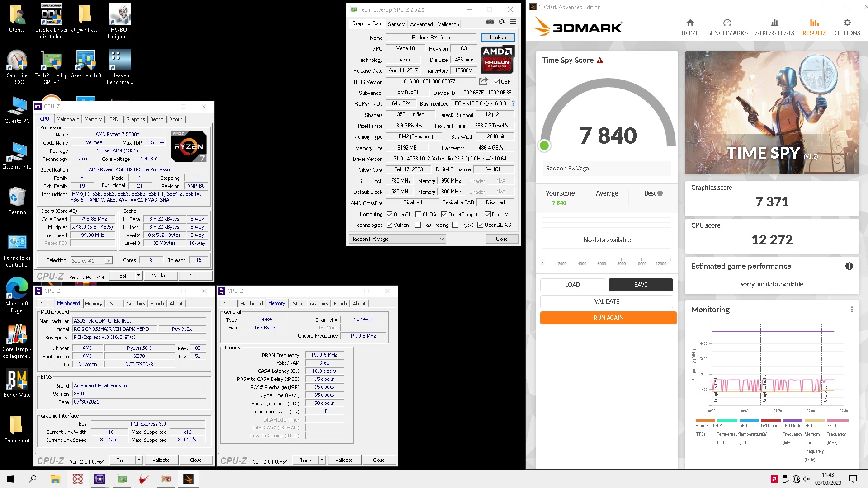
Task: Open 3DMark OPTIONS gear
Action: 847,27
